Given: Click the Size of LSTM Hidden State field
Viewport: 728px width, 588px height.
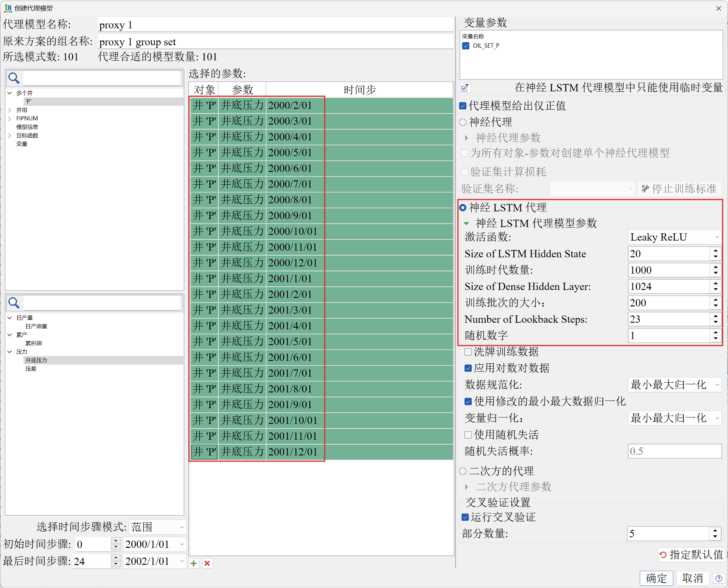Looking at the screenshot, I should (x=669, y=254).
